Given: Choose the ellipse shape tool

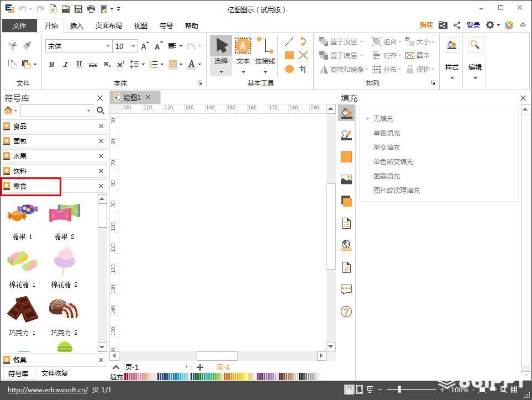Looking at the screenshot, I should coord(289,69).
